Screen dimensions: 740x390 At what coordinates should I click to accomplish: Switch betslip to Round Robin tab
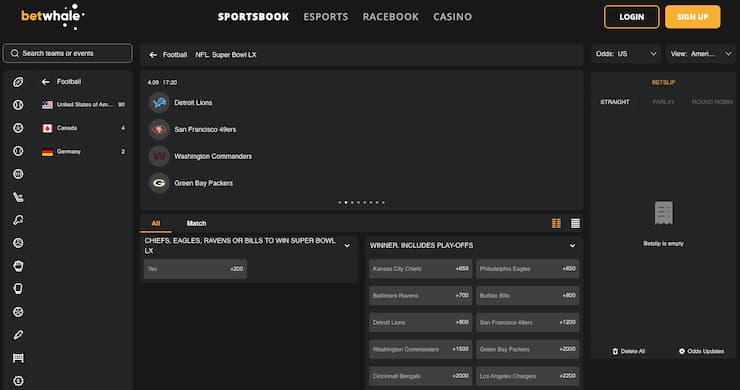[712, 102]
